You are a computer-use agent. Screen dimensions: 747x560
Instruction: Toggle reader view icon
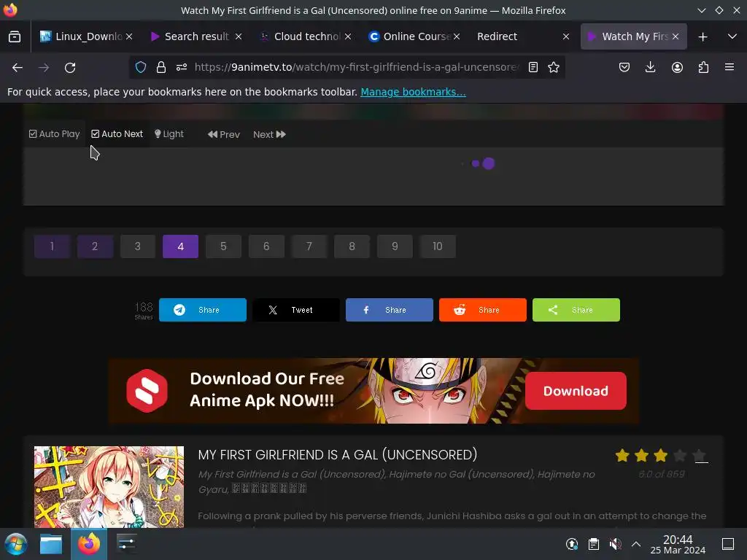tap(533, 67)
